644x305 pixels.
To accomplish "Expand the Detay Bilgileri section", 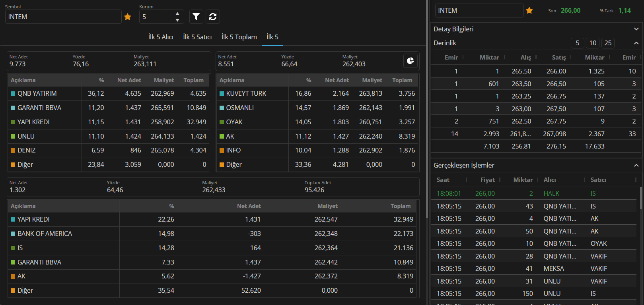I will point(636,29).
